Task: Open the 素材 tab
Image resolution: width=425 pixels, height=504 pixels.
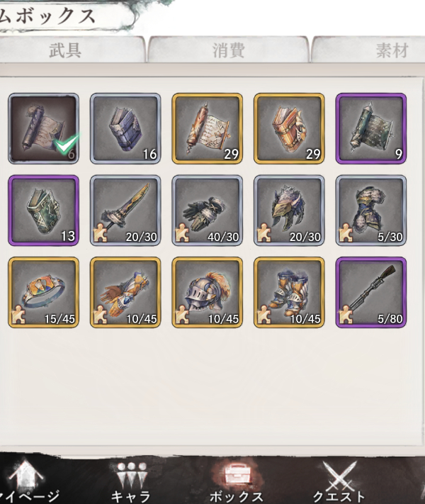Action: tap(370, 50)
